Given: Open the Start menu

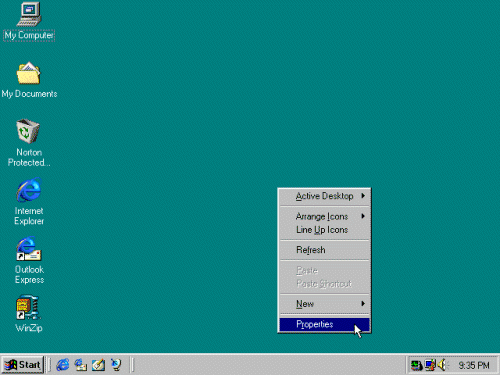Looking at the screenshot, I should 22,365.
